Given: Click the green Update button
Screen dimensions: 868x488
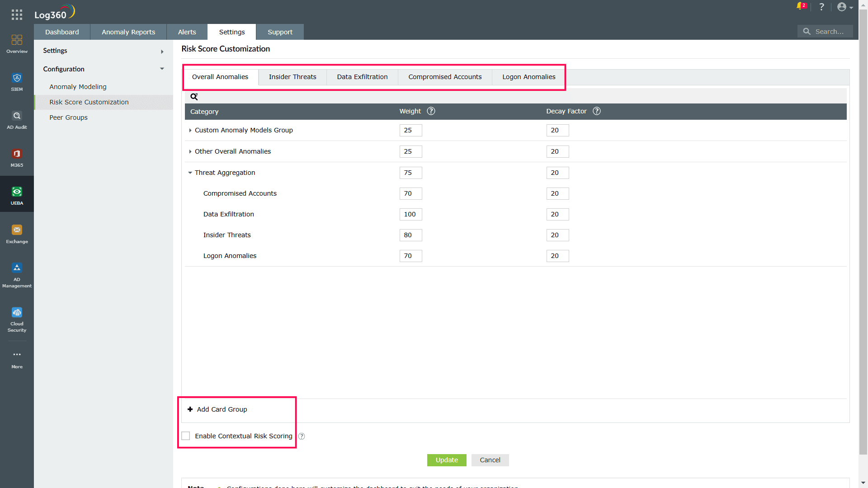Looking at the screenshot, I should 446,460.
